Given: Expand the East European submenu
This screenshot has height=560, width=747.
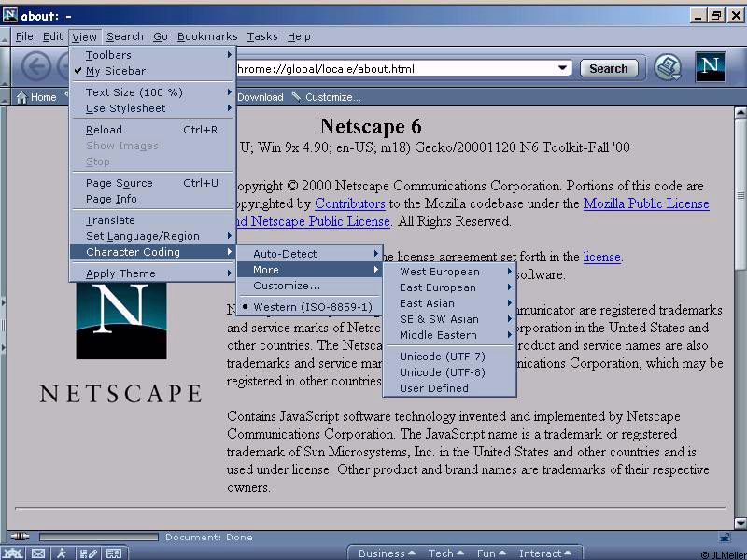Looking at the screenshot, I should click(450, 287).
